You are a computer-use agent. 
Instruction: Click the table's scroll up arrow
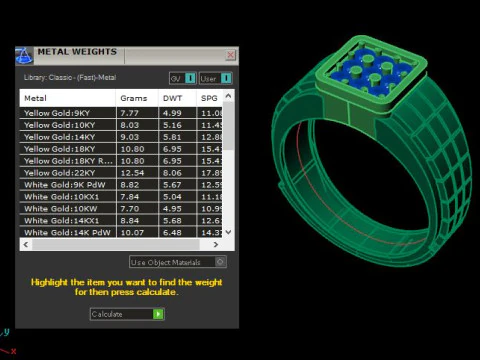pyautogui.click(x=228, y=96)
